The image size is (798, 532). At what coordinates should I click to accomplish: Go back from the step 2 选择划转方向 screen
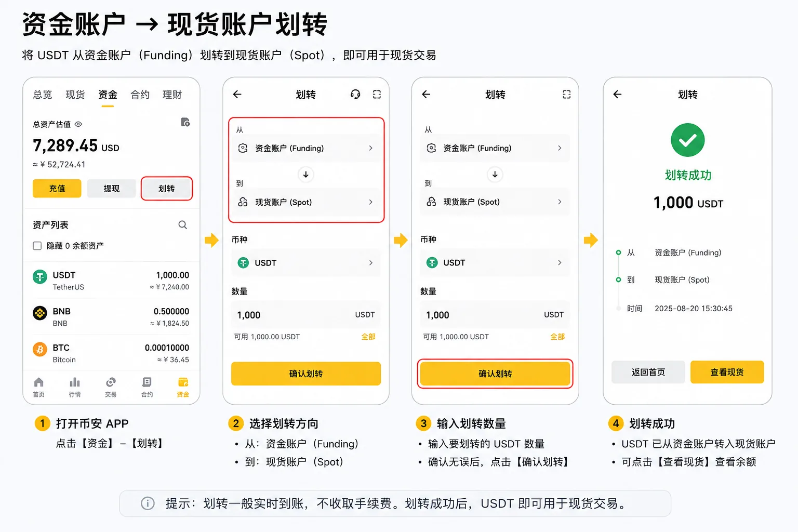point(237,94)
